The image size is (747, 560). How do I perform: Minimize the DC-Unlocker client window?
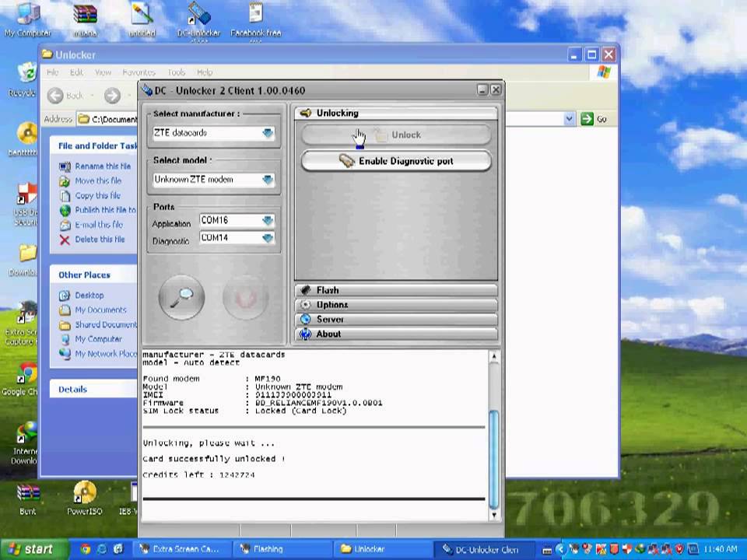tap(482, 90)
